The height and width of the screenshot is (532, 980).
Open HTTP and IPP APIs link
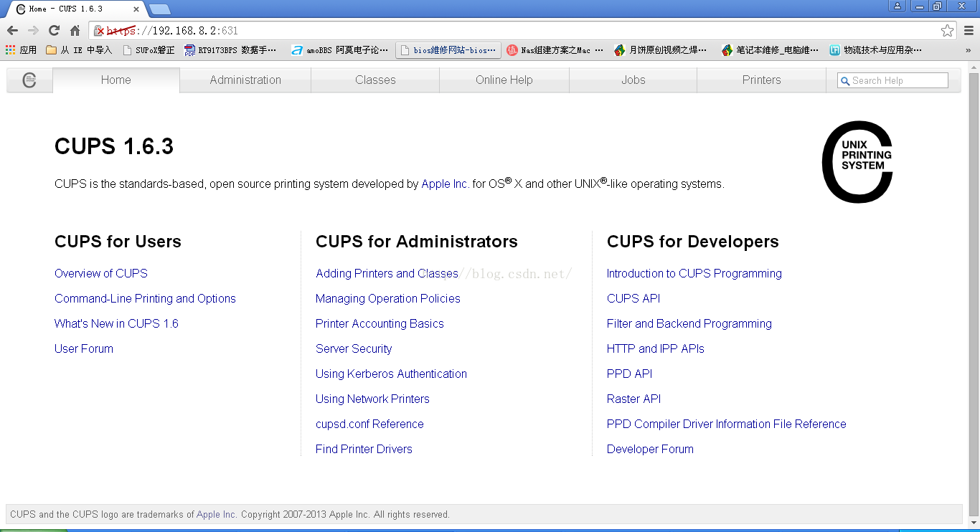656,348
